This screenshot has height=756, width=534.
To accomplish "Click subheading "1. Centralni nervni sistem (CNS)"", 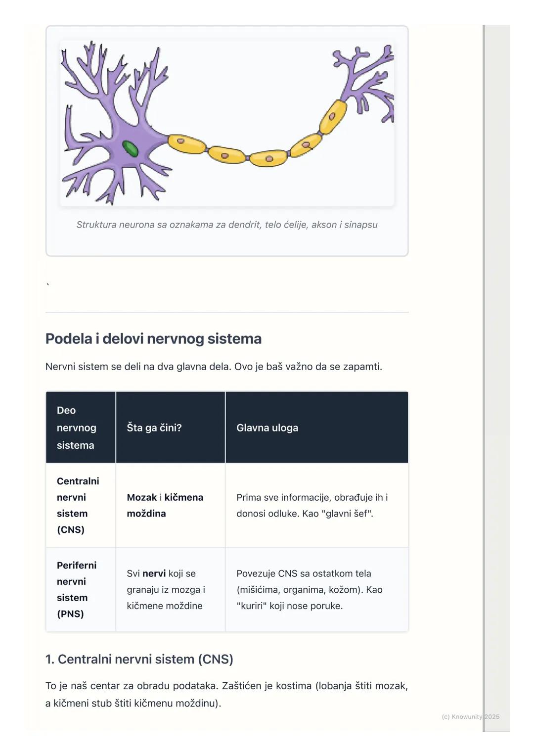I will coord(139,659).
